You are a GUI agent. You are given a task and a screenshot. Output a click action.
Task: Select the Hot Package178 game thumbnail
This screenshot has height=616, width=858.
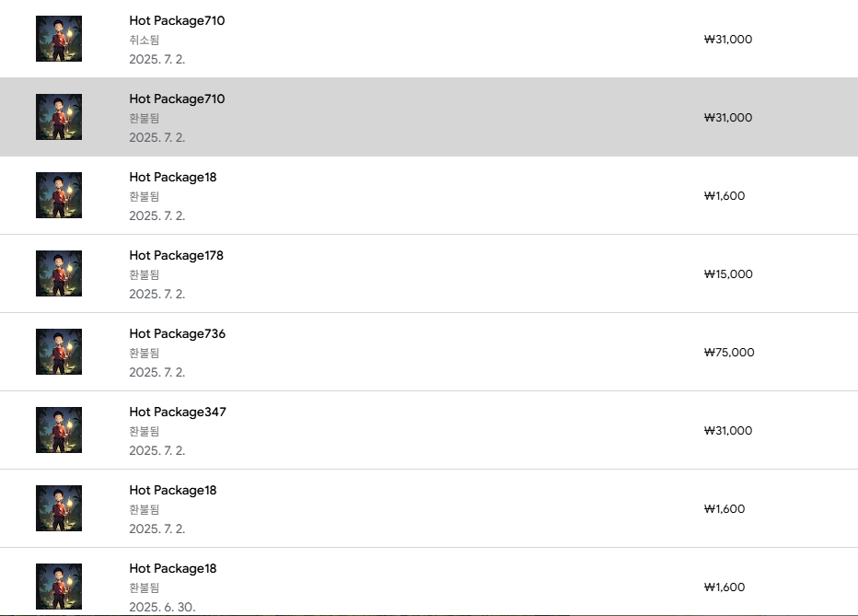tap(59, 273)
